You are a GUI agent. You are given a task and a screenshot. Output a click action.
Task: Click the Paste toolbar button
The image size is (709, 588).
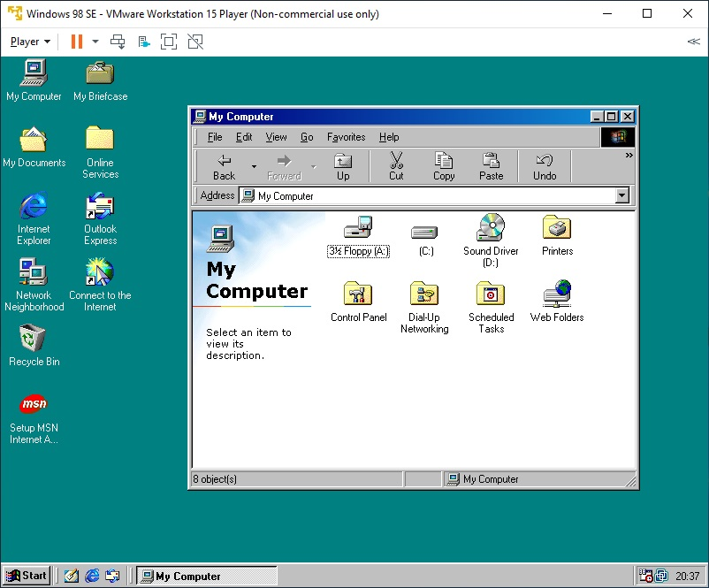pos(491,167)
